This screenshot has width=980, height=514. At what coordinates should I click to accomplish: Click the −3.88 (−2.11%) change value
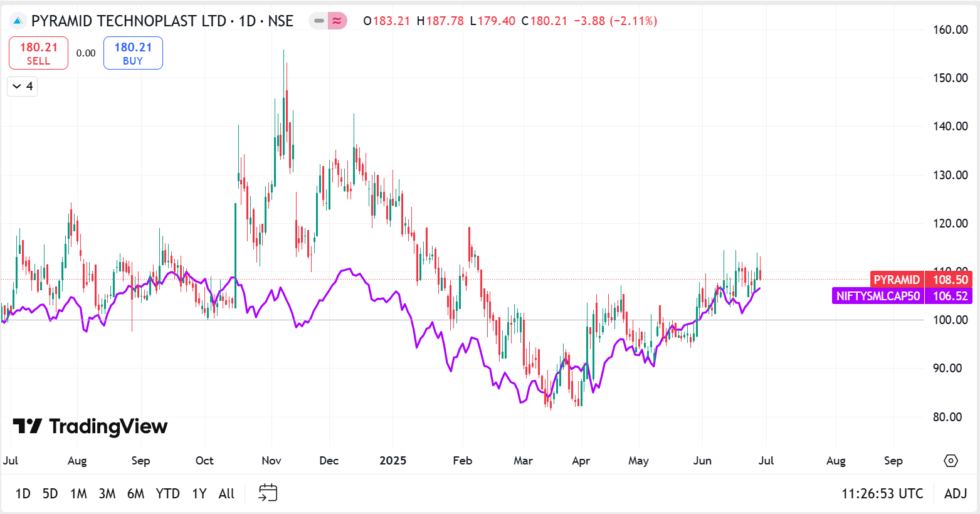pyautogui.click(x=616, y=21)
